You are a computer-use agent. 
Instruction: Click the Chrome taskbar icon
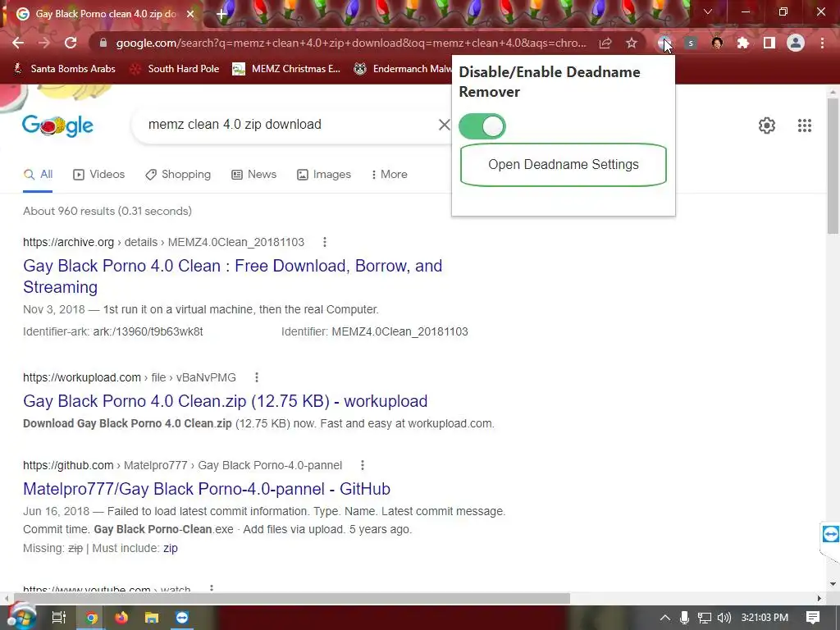click(92, 618)
